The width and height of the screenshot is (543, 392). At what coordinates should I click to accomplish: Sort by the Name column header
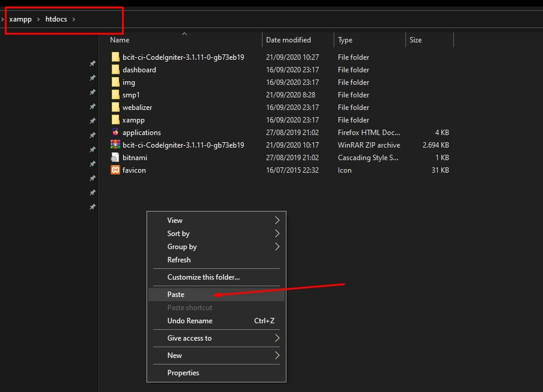[120, 40]
